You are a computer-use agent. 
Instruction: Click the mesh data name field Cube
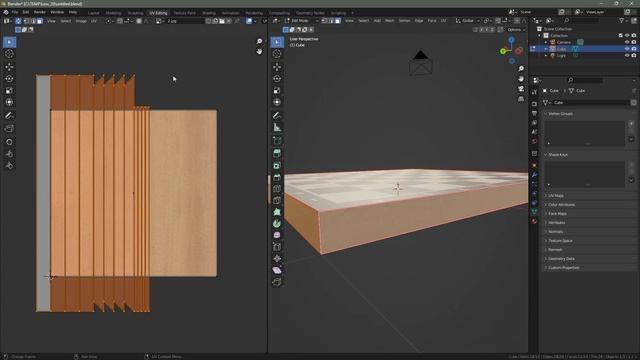coord(590,102)
